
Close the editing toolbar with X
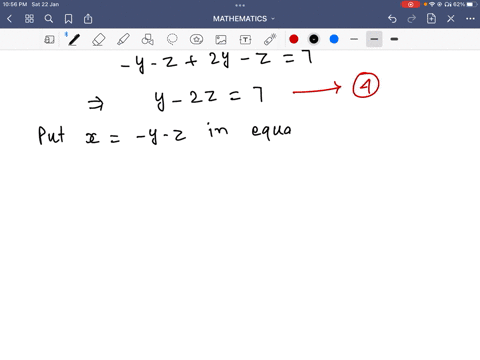(x=451, y=19)
